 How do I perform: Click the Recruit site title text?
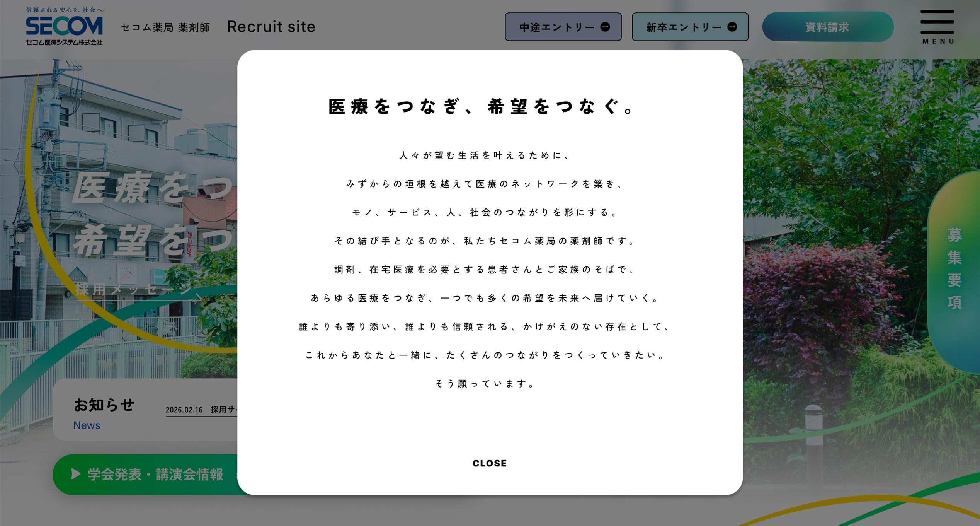pos(271,27)
